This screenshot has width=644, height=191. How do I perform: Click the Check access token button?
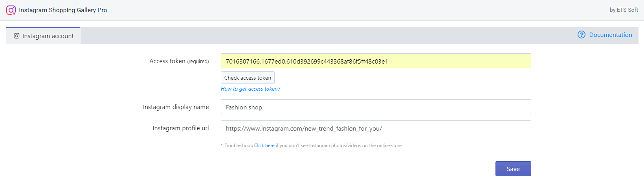[248, 78]
